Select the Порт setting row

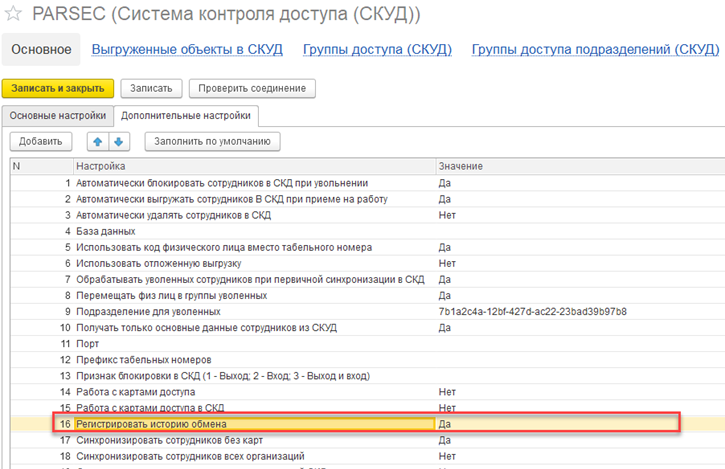tap(254, 344)
